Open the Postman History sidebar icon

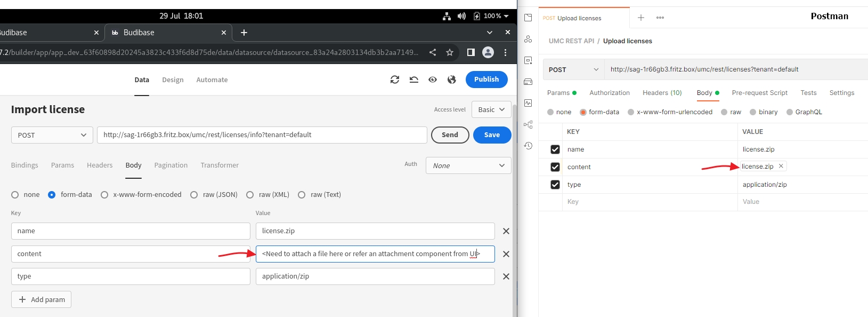(x=528, y=146)
